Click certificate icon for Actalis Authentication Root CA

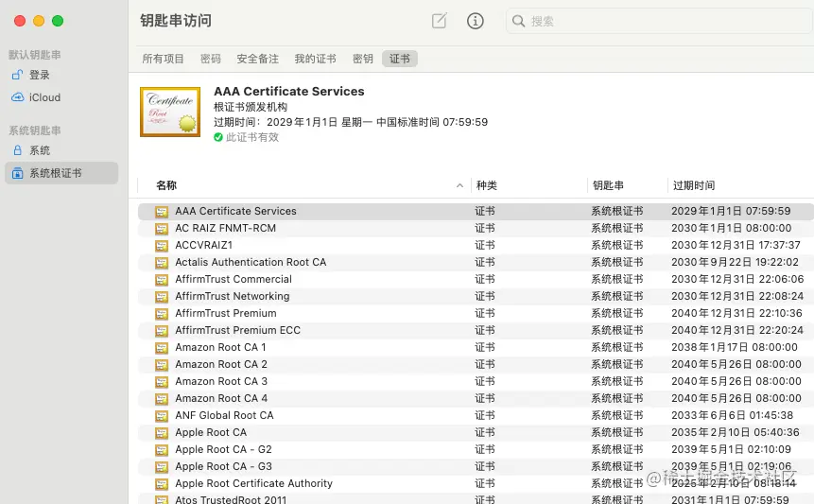click(x=162, y=263)
